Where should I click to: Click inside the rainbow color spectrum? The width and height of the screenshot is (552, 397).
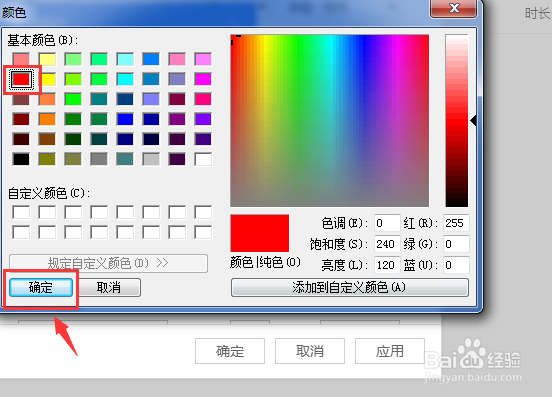coord(330,121)
